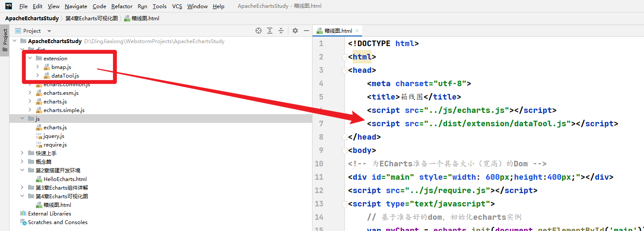Open the Tools menu

click(x=160, y=6)
